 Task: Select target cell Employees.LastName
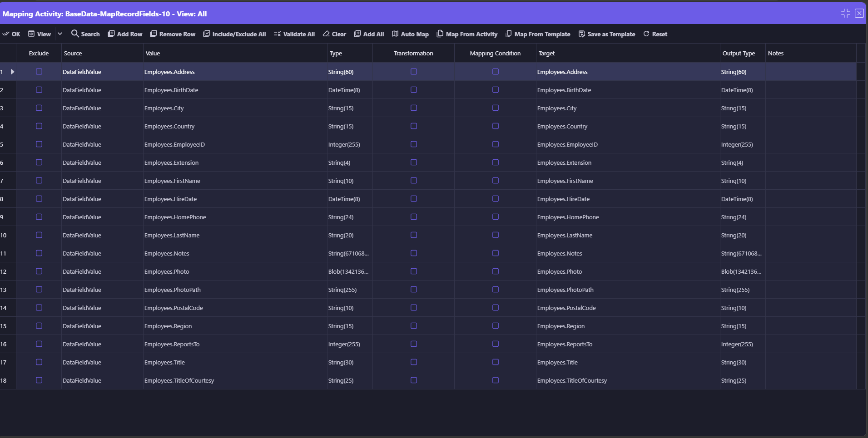click(x=628, y=235)
